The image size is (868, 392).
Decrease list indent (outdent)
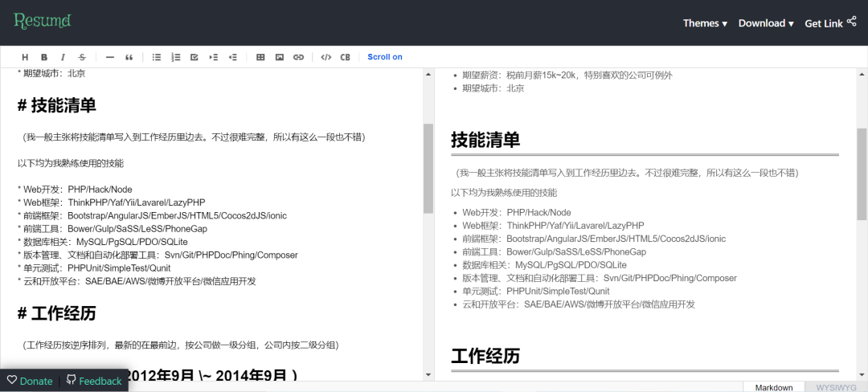coord(233,57)
